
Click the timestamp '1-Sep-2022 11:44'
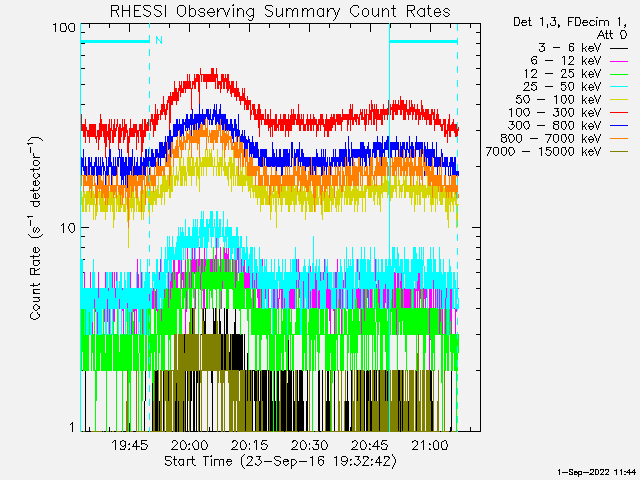click(597, 472)
